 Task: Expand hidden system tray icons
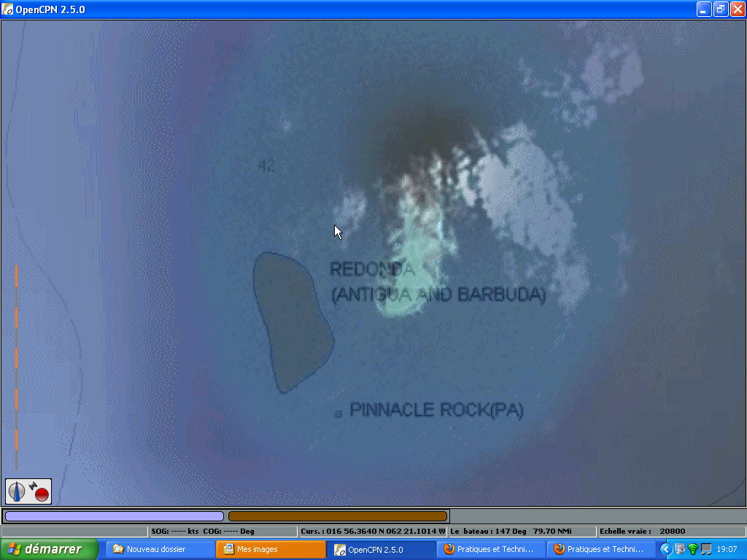666,549
